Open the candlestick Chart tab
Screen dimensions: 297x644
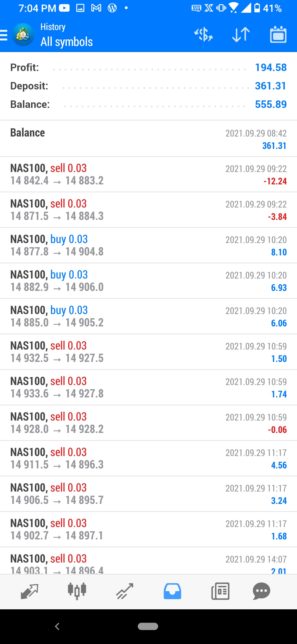tap(77, 591)
